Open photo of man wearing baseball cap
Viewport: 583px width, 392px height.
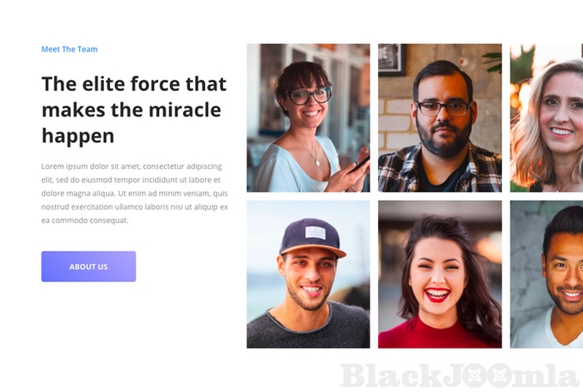[x=308, y=274]
